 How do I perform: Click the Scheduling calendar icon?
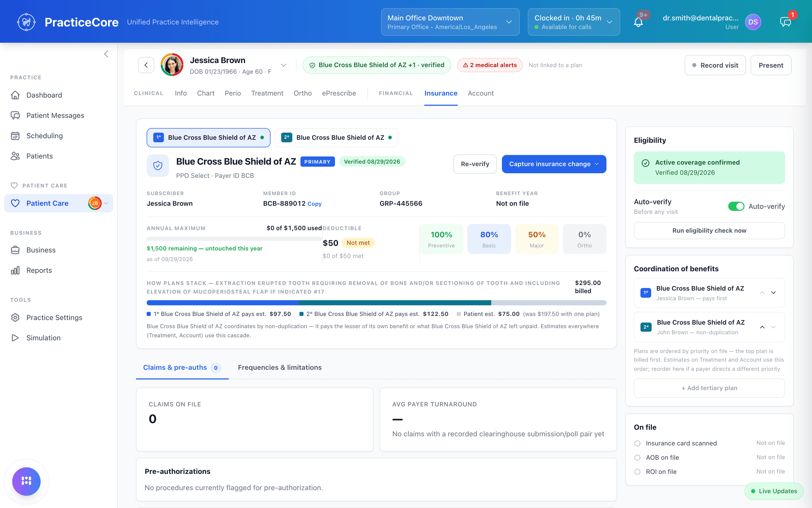click(15, 136)
